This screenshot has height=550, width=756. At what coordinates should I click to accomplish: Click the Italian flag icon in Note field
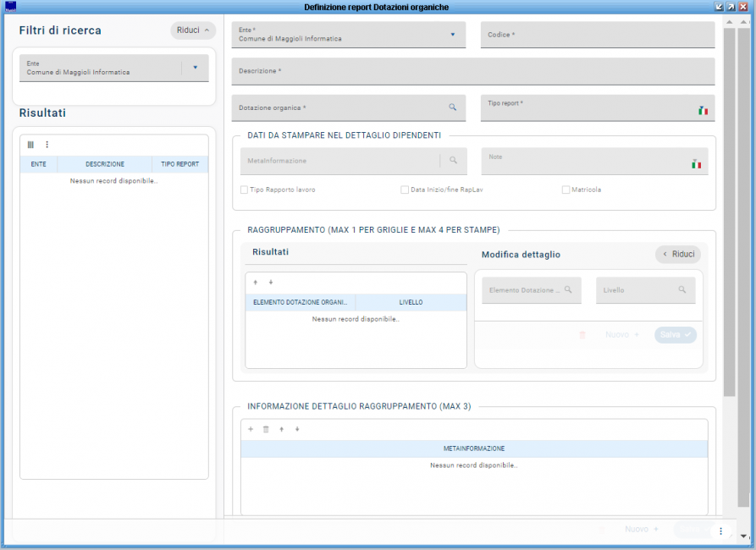[696, 164]
